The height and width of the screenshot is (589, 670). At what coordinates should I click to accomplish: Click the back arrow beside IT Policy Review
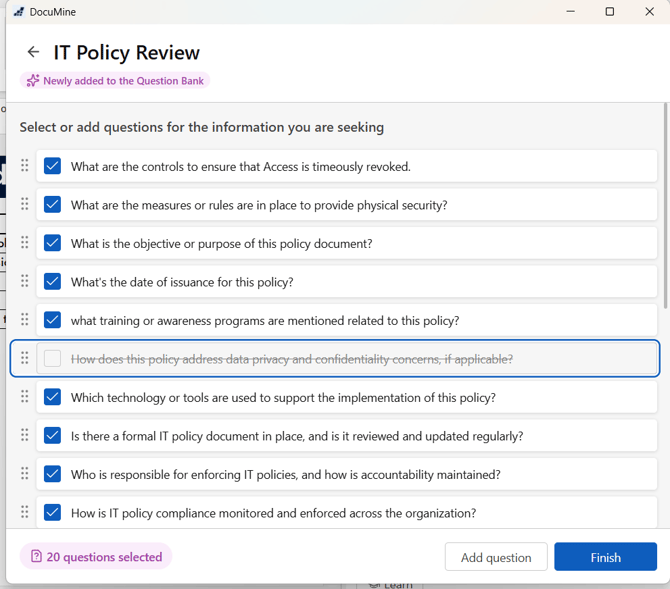[34, 52]
